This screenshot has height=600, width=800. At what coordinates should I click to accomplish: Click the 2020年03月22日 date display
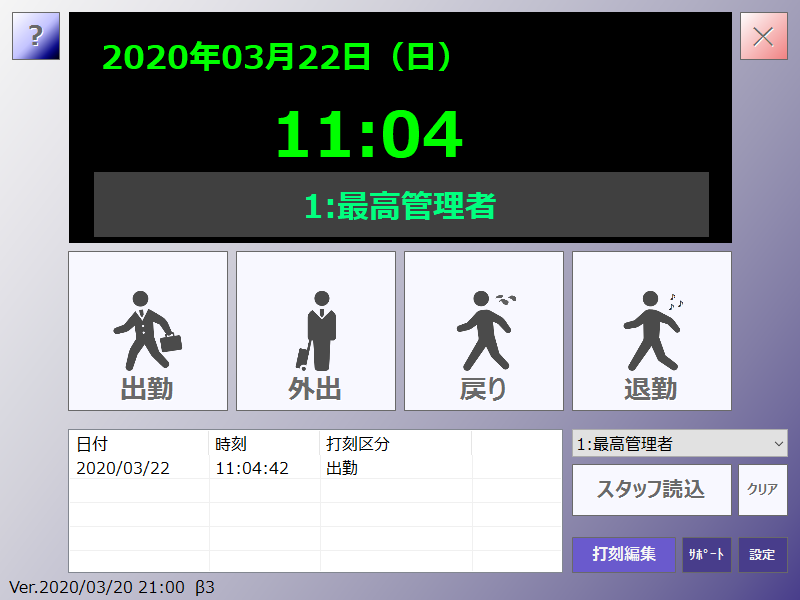coord(279,57)
